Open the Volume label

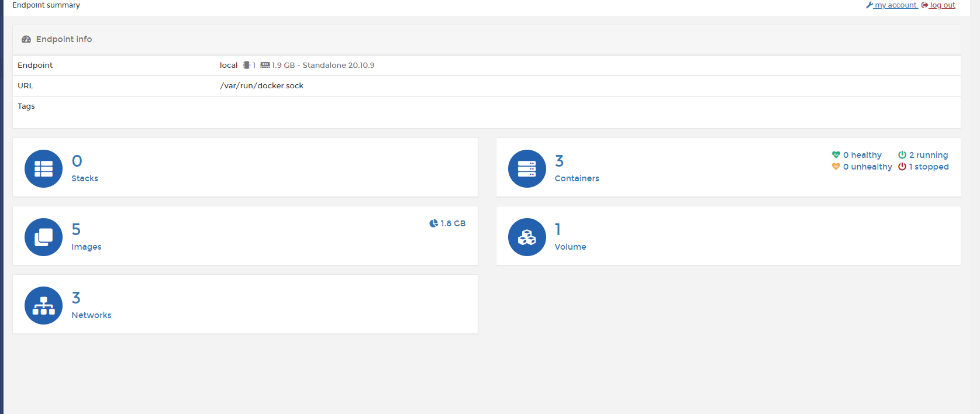pos(570,247)
